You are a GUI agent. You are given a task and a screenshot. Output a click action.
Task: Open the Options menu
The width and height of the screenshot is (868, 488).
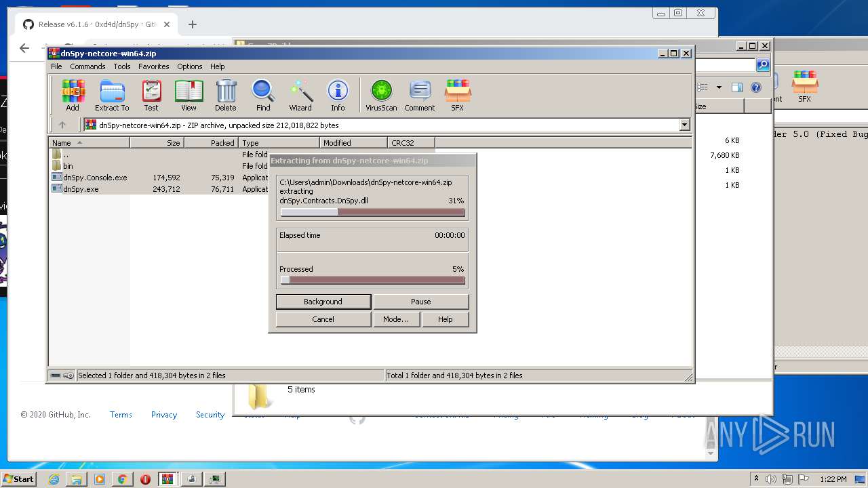pos(190,66)
